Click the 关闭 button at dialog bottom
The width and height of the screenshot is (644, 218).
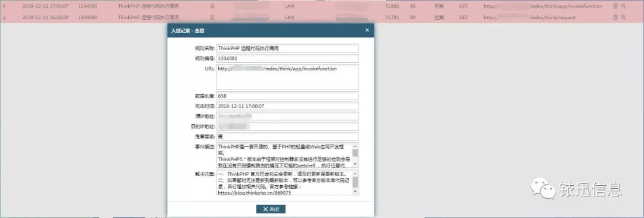(x=270, y=209)
